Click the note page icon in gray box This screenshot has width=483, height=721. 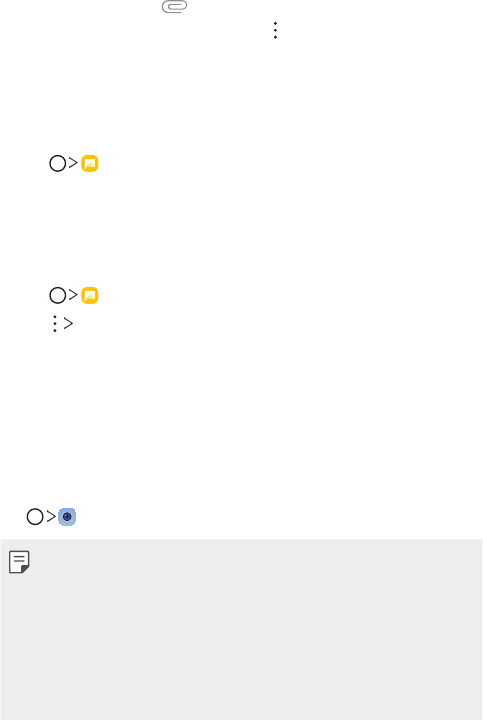pos(19,562)
